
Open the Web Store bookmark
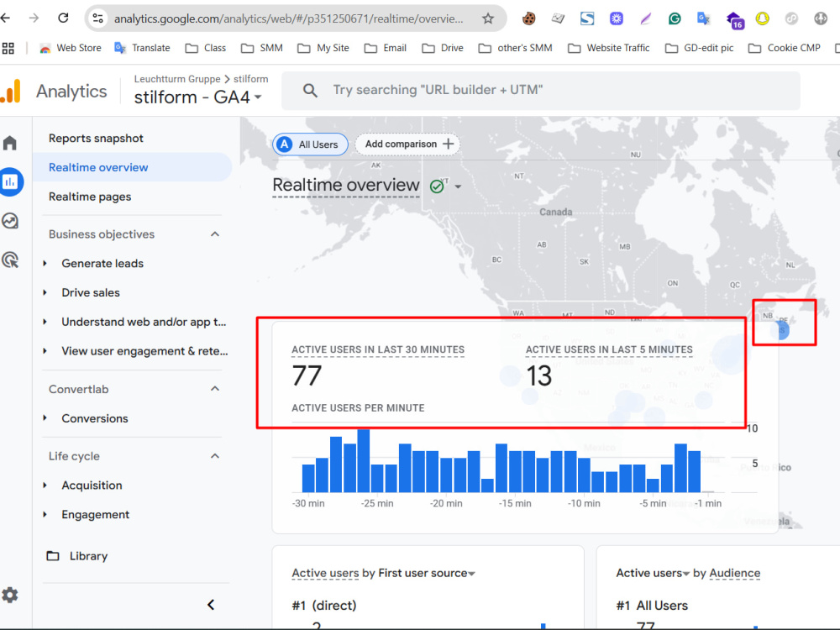pyautogui.click(x=71, y=48)
